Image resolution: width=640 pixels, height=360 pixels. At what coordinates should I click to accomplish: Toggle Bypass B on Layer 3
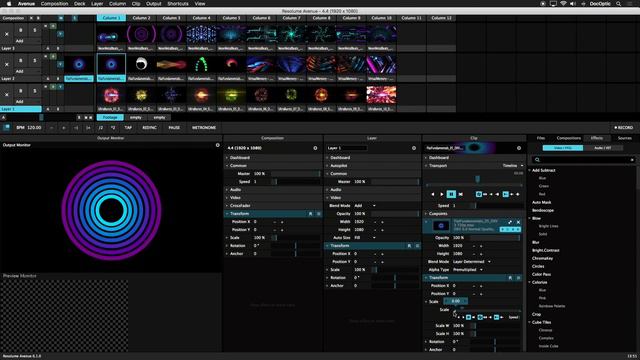click(x=20, y=30)
